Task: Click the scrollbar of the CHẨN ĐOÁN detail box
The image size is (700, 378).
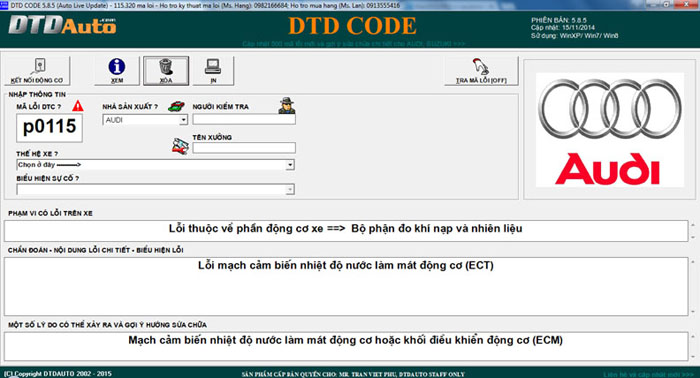Action: (x=693, y=287)
